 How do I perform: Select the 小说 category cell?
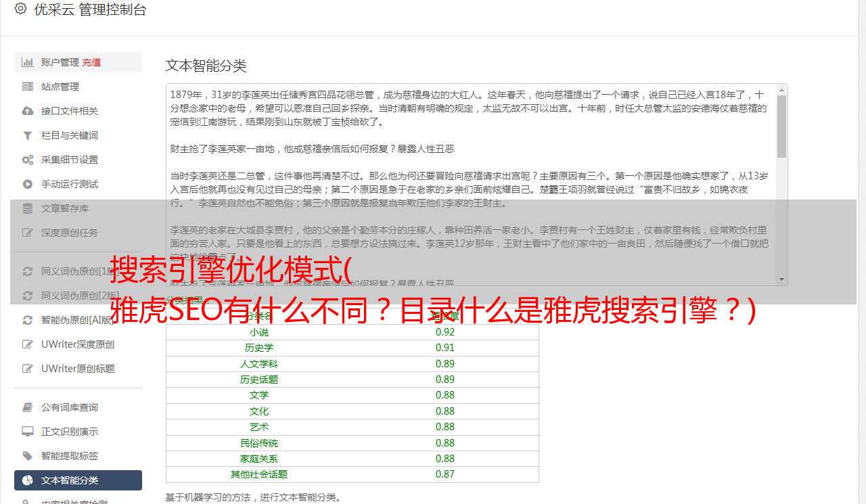click(259, 332)
